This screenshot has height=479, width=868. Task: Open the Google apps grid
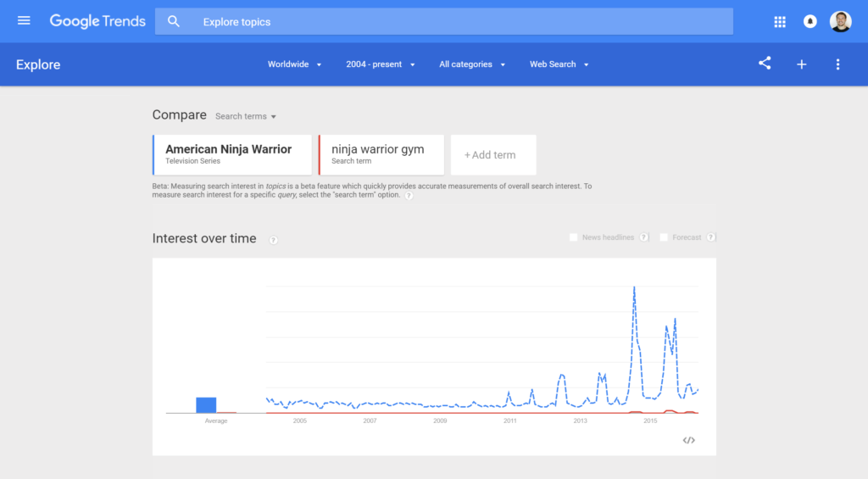pos(780,21)
